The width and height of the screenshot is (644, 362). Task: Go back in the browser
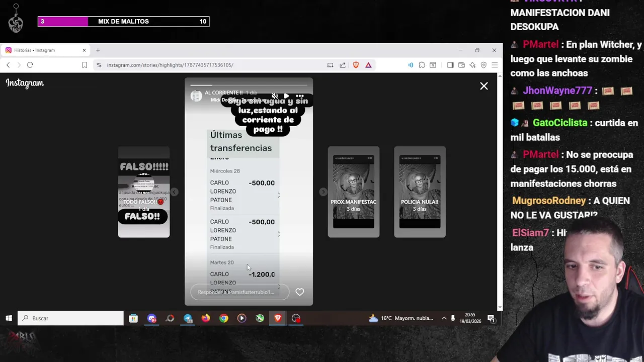click(8, 65)
